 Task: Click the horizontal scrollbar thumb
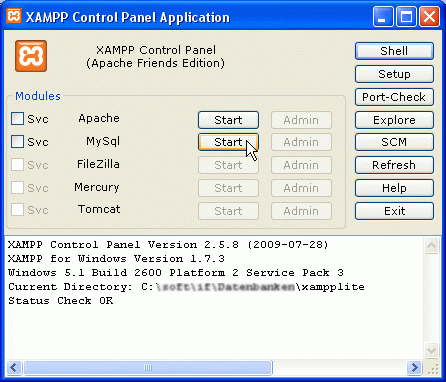coord(148,368)
